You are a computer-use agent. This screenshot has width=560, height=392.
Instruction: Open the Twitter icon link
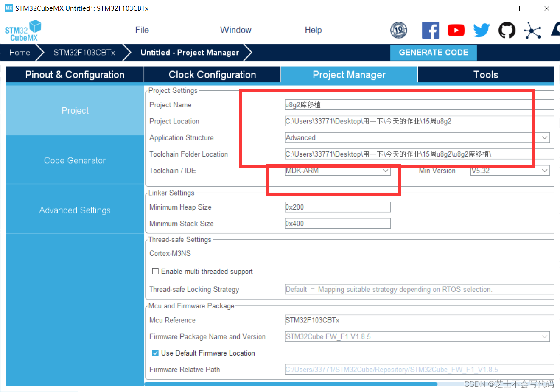[x=482, y=30]
